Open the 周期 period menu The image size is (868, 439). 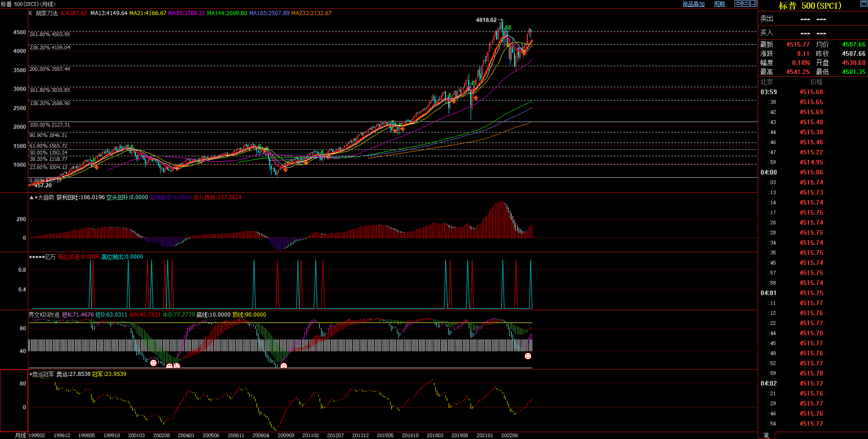click(x=719, y=4)
